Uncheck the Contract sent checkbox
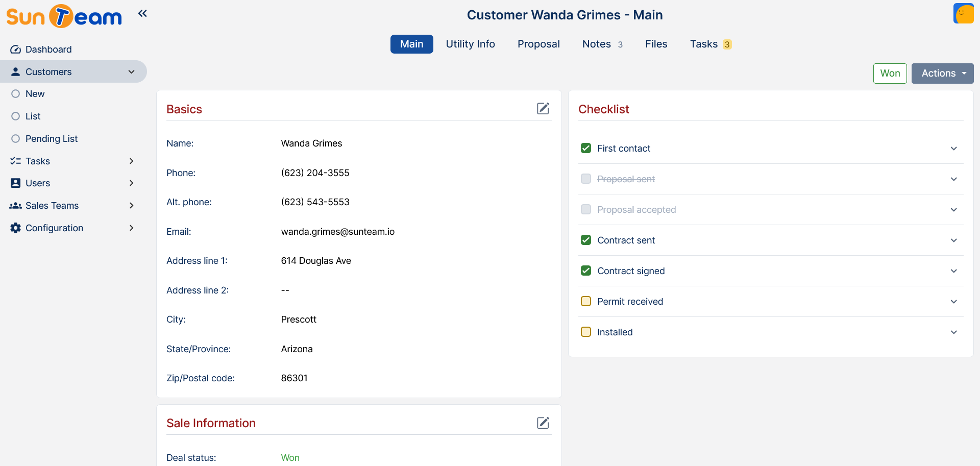Screen dimensions: 980x466 tap(586, 240)
